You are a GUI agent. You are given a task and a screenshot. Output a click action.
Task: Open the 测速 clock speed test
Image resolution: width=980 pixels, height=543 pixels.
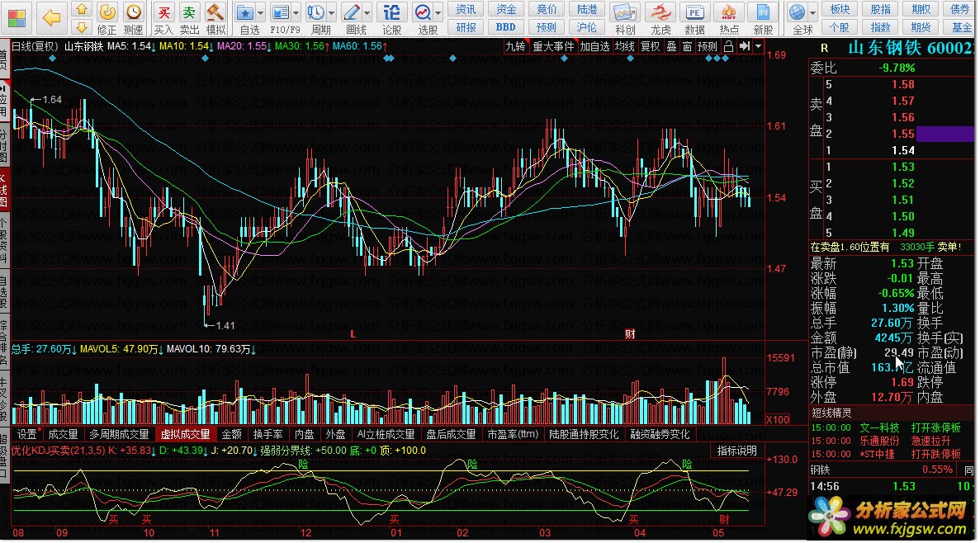[133, 18]
